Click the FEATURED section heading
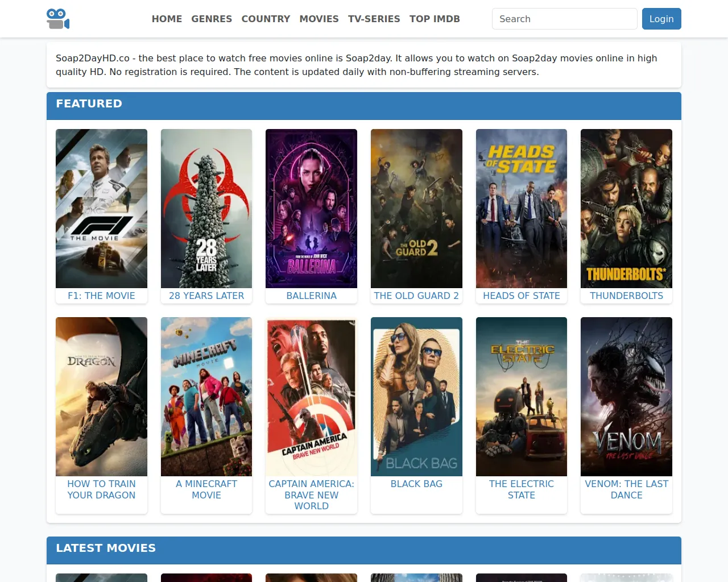The image size is (728, 582). pyautogui.click(x=89, y=103)
